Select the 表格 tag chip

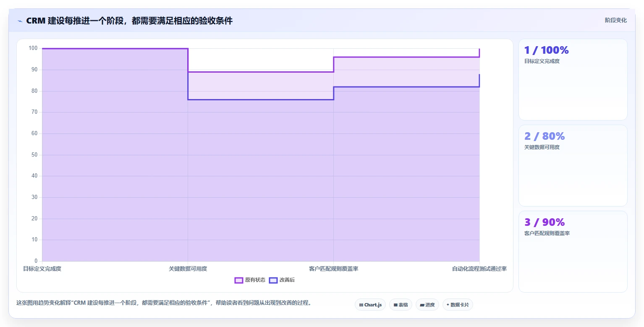point(401,305)
